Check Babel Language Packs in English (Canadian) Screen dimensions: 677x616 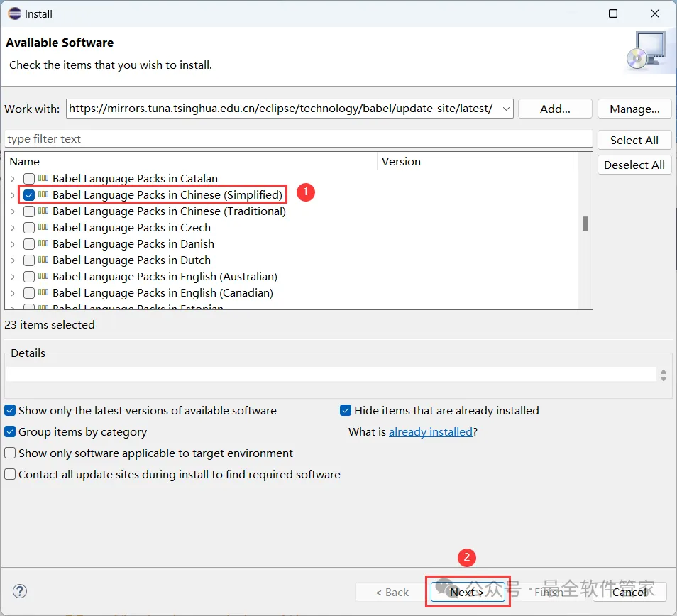coord(29,293)
